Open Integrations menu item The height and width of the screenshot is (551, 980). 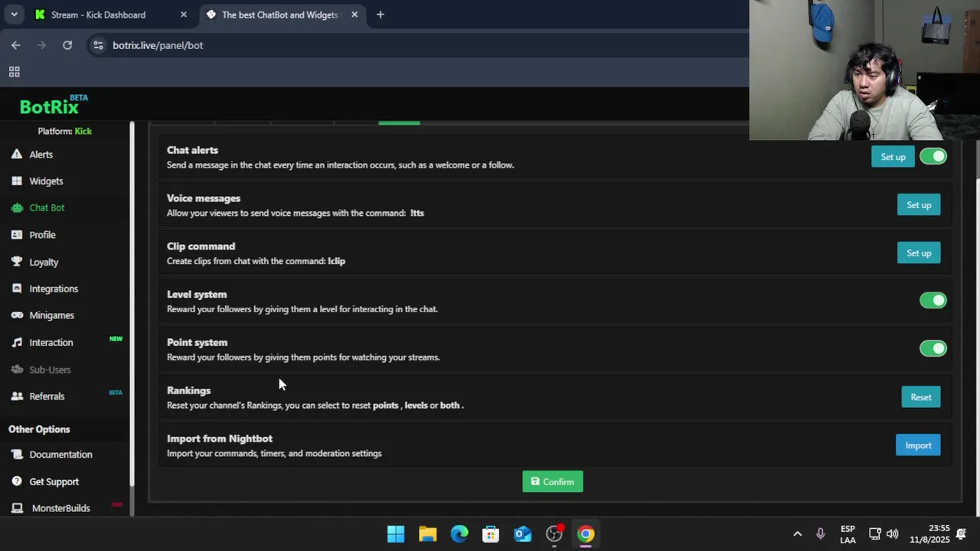54,289
